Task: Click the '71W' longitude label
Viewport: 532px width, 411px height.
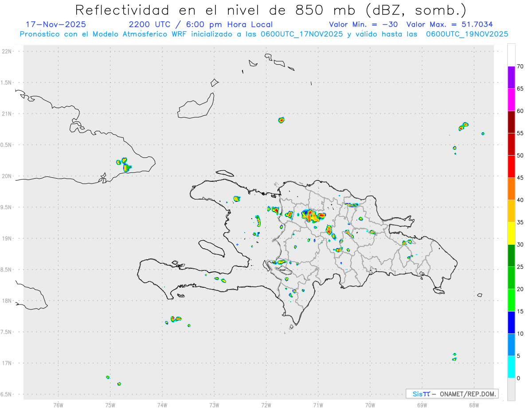Action: 318,405
